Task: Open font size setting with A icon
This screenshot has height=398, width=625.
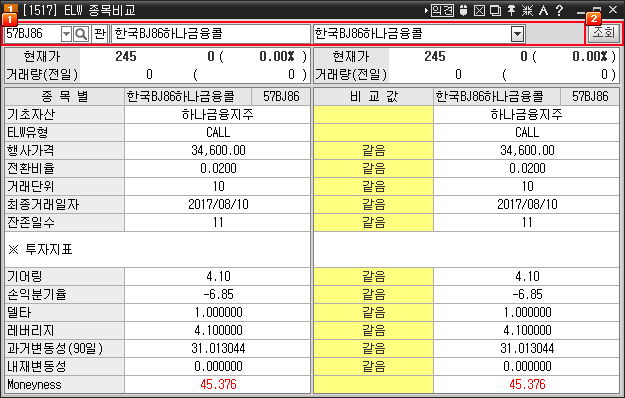Action: pos(543,10)
